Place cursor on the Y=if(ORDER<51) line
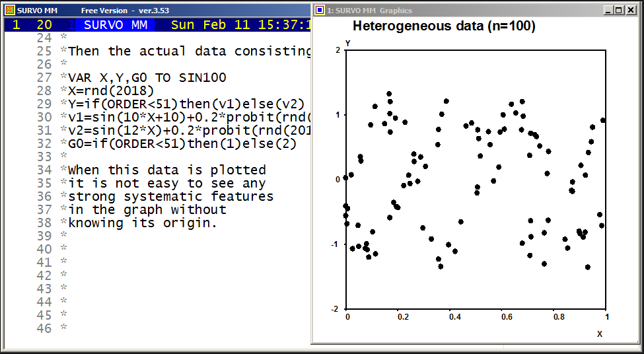The width and height of the screenshot is (644, 354). click(186, 104)
